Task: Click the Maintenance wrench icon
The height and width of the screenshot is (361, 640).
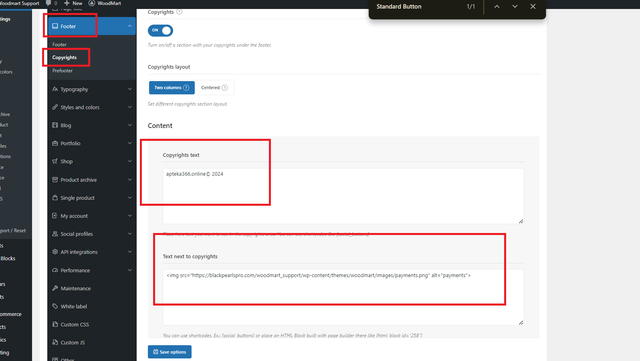Action: (55, 288)
